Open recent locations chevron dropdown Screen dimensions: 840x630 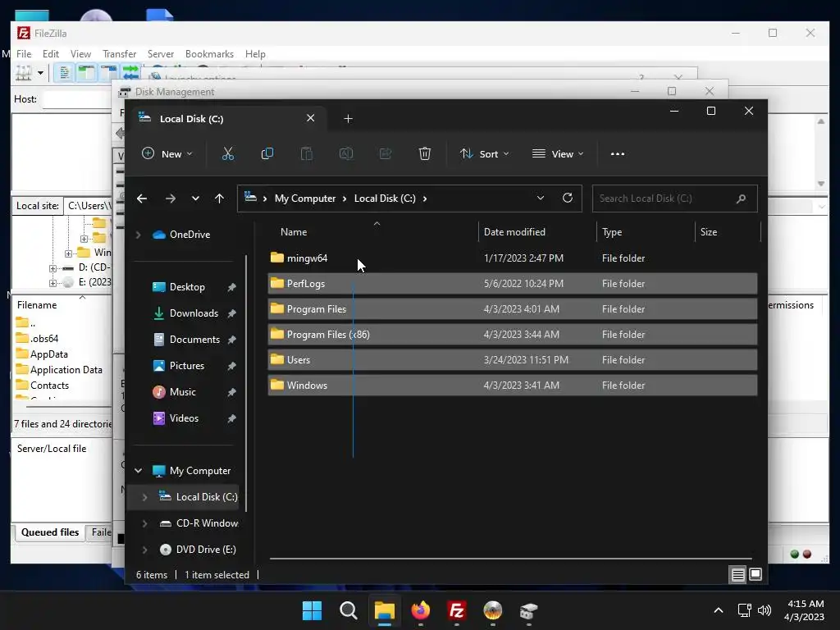pyautogui.click(x=195, y=199)
